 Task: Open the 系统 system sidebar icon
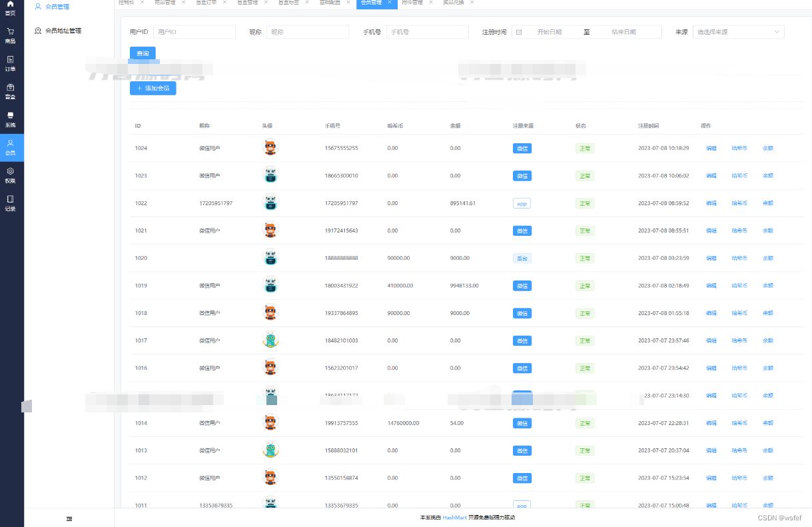[10, 120]
